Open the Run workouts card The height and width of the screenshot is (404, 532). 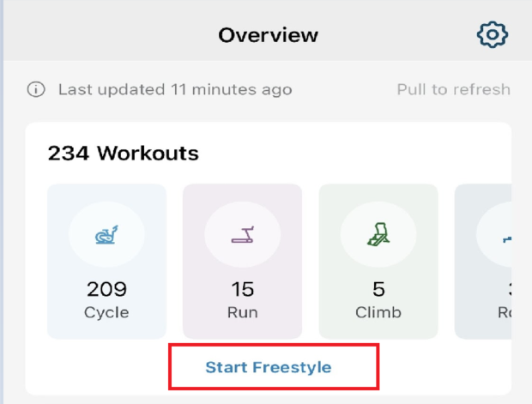(243, 262)
